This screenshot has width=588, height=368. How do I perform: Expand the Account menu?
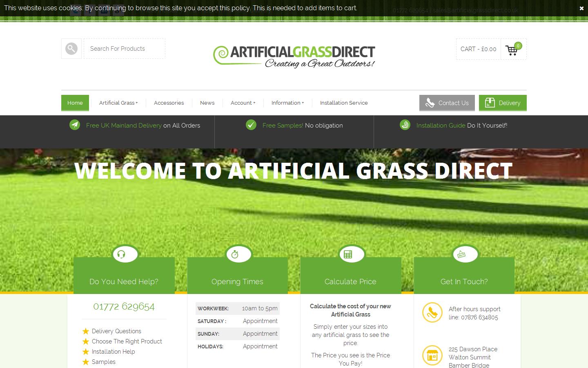(243, 103)
